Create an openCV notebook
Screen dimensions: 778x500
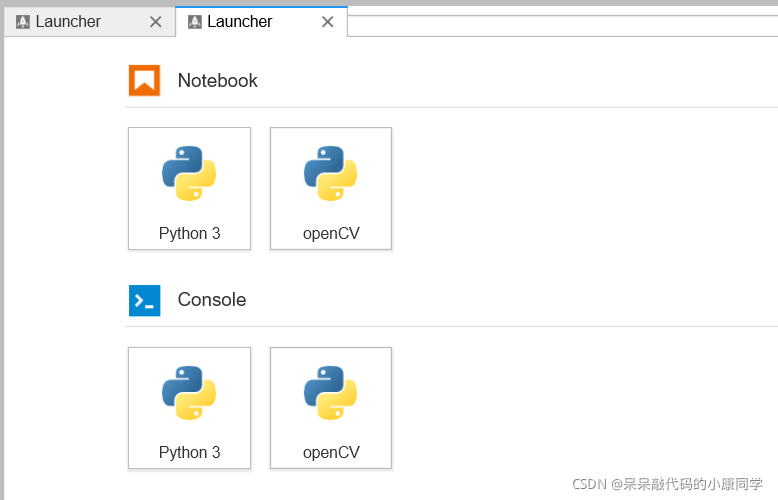331,188
